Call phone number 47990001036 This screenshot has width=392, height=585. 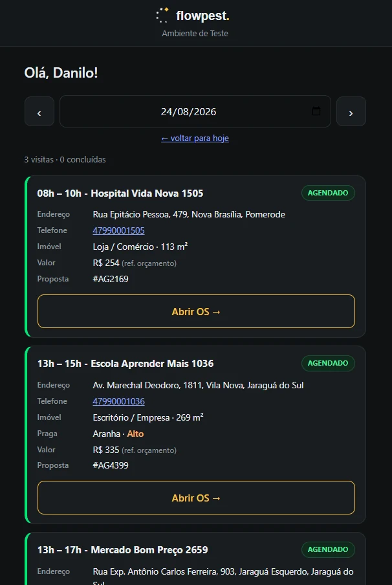coord(118,401)
